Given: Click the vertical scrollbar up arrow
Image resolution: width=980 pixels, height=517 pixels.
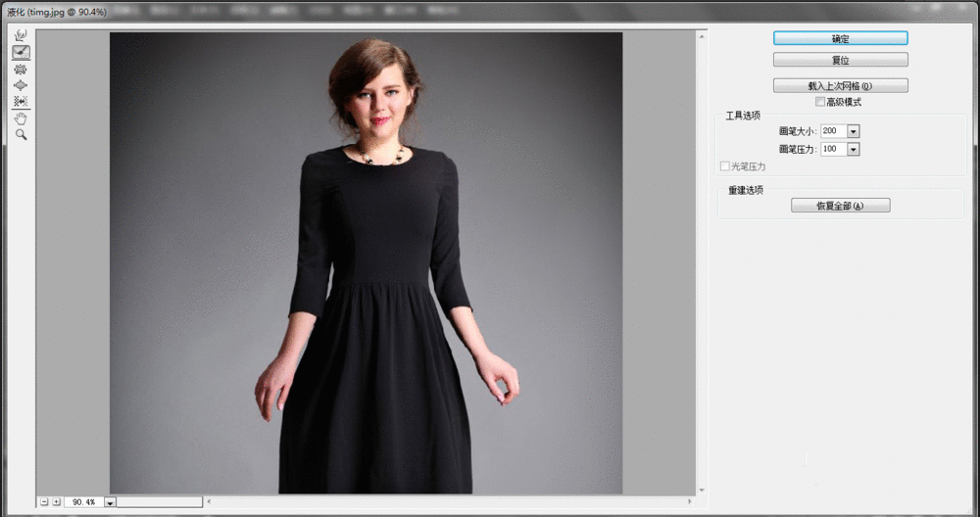Looking at the screenshot, I should [x=702, y=37].
